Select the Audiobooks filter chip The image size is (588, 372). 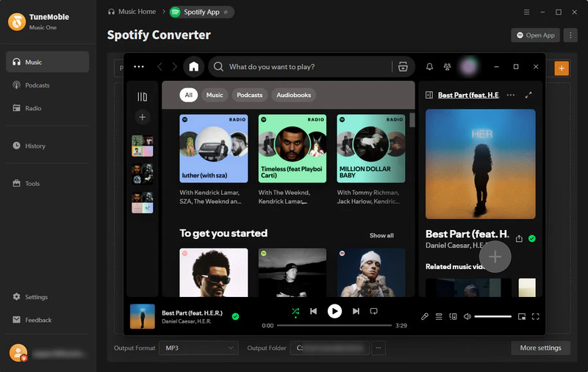point(293,95)
